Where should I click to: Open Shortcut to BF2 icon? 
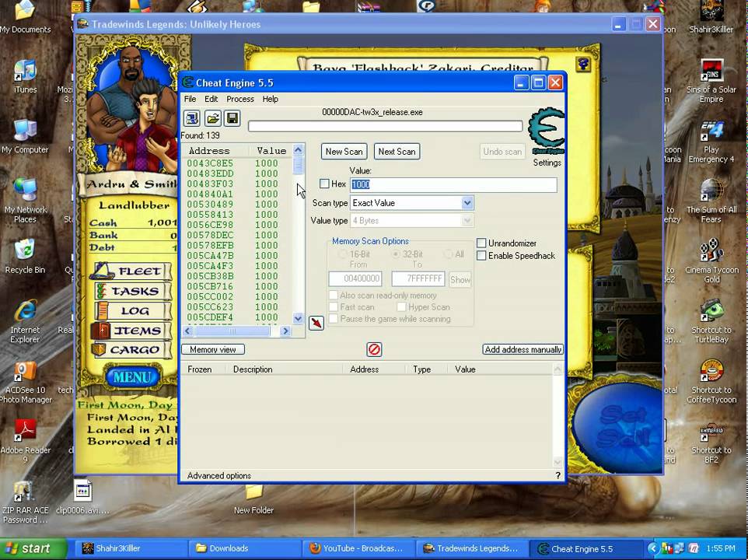711,442
